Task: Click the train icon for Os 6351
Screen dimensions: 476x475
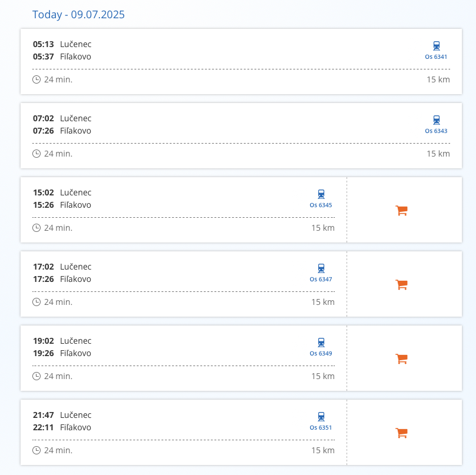Action: (x=321, y=417)
